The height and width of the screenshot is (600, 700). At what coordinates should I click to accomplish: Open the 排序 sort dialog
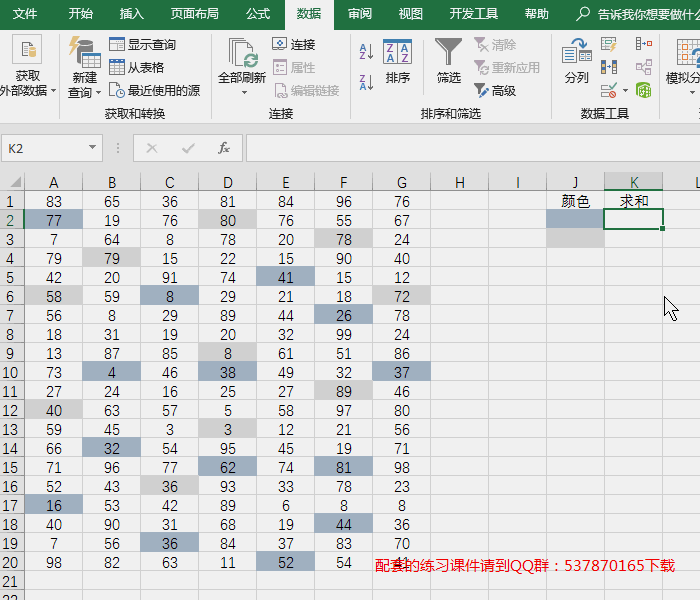click(397, 62)
